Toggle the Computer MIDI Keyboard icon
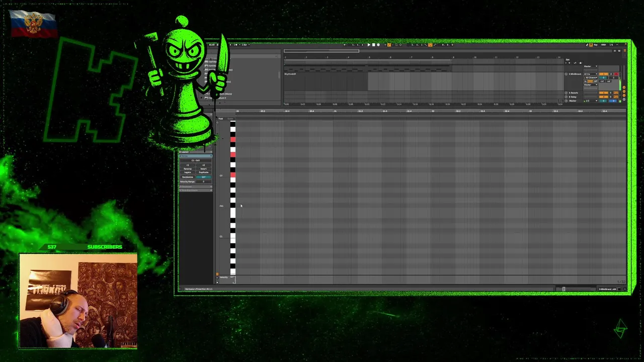The image size is (644, 362). pos(591,45)
